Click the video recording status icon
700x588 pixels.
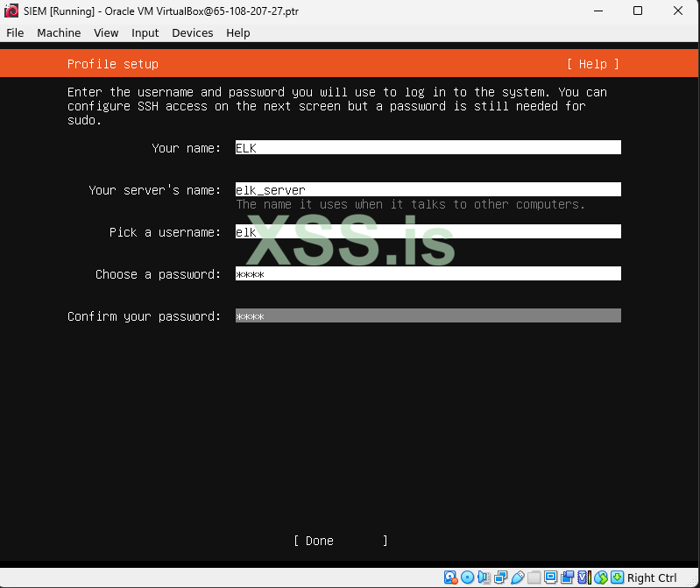pyautogui.click(x=568, y=577)
